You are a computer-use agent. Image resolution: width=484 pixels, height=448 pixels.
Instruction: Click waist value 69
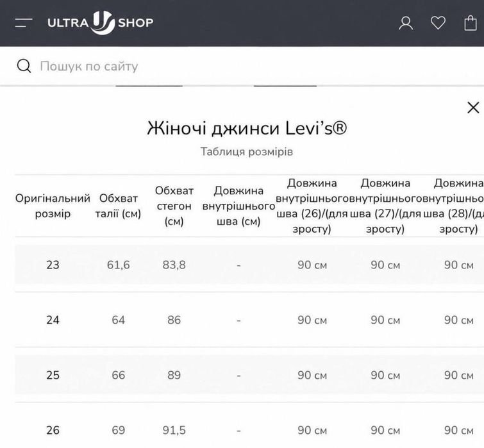click(x=118, y=430)
